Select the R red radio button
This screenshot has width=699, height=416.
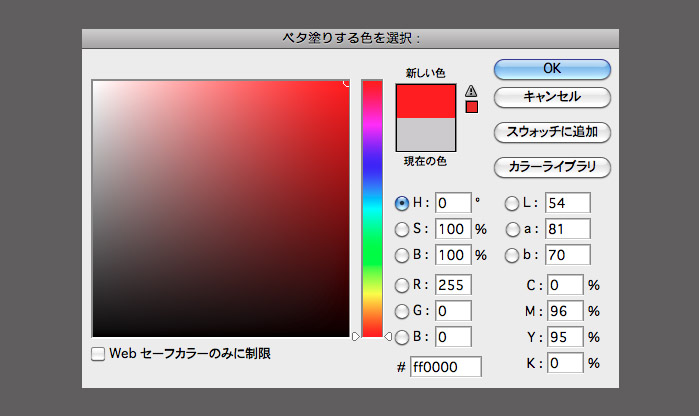point(402,284)
